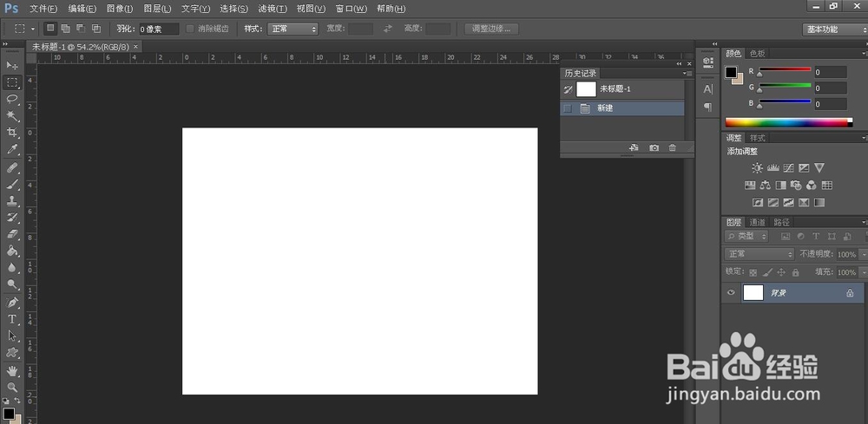This screenshot has width=868, height=424.
Task: Add a Gradient Map adjustment
Action: click(x=819, y=203)
